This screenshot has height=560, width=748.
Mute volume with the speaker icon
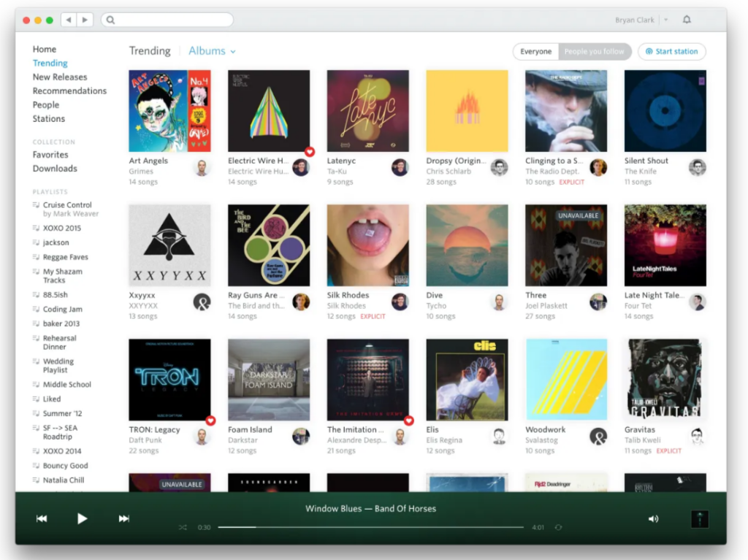pyautogui.click(x=653, y=518)
